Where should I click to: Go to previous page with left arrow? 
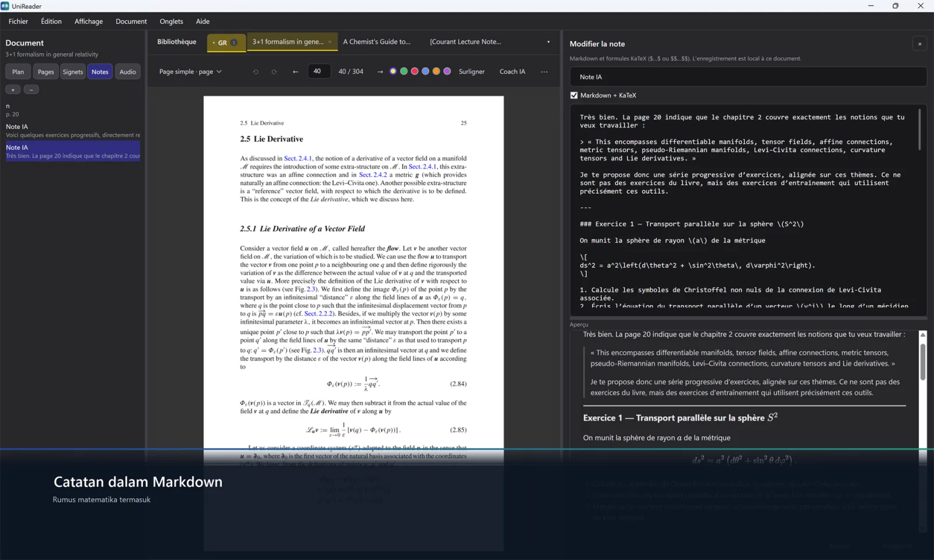295,72
